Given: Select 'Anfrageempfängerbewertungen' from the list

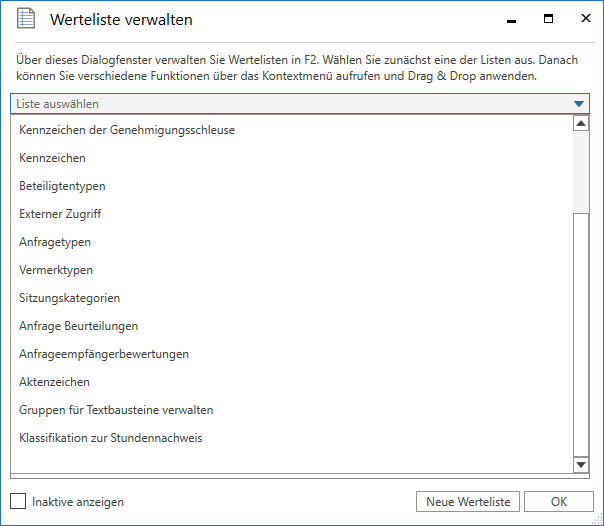Looking at the screenshot, I should pos(104,354).
